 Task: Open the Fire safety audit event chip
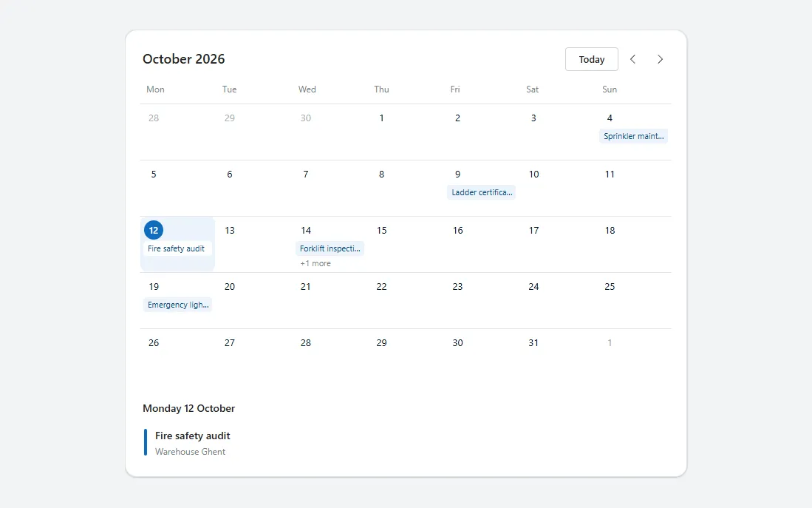tap(177, 248)
